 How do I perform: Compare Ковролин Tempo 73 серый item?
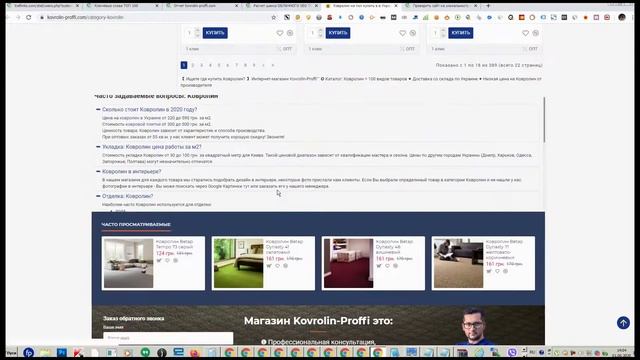tap(176, 260)
